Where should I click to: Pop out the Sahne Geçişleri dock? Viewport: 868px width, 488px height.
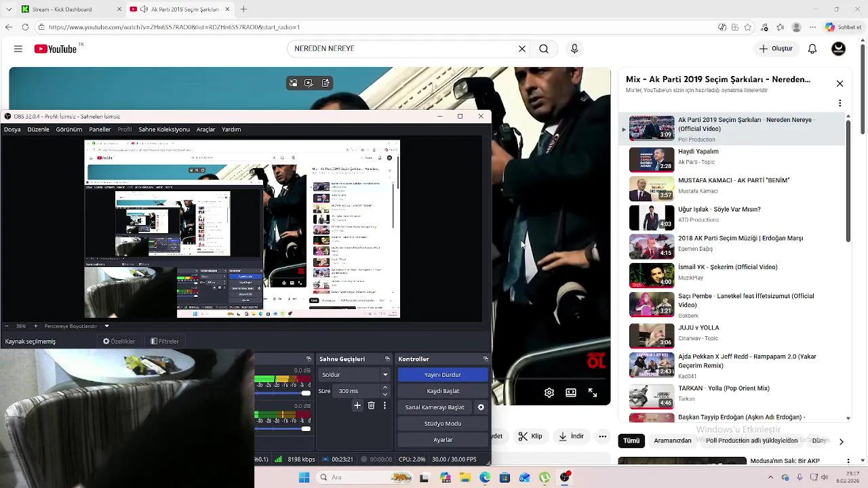pos(387,359)
